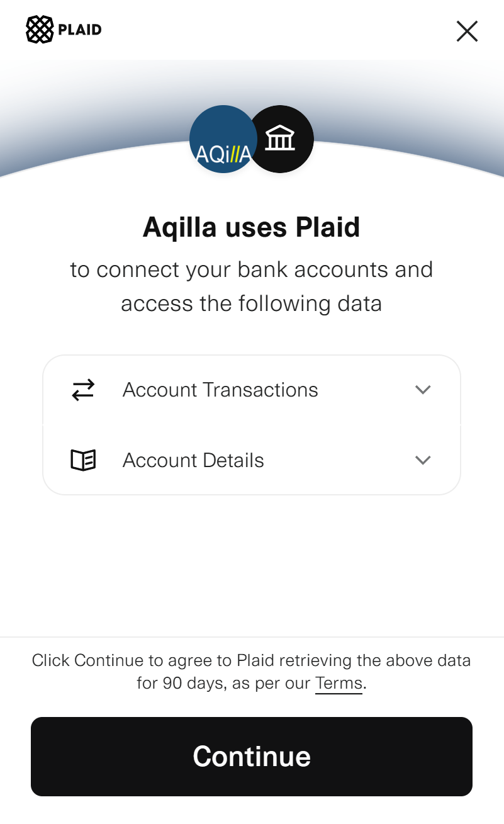Click the PLAID wordmark text
The height and width of the screenshot is (824, 504).
click(x=79, y=30)
